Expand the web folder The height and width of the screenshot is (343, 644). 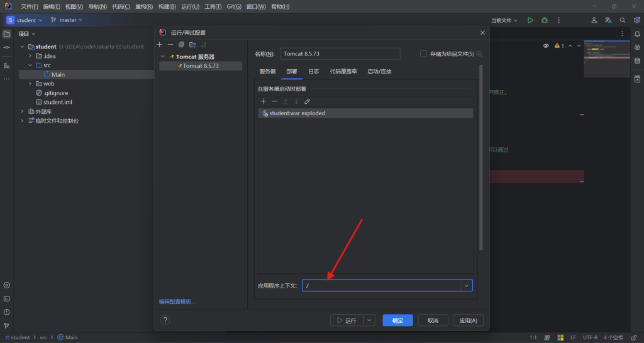[30, 84]
